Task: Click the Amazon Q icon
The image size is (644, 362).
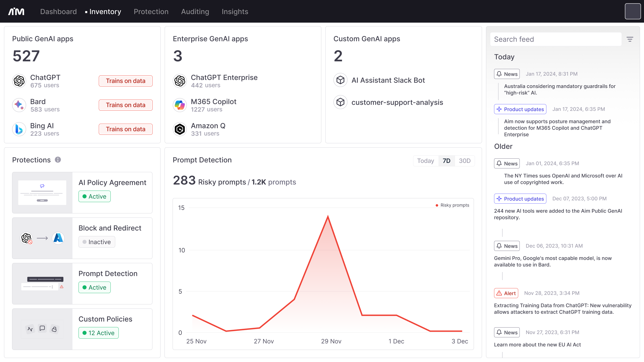Action: click(180, 129)
